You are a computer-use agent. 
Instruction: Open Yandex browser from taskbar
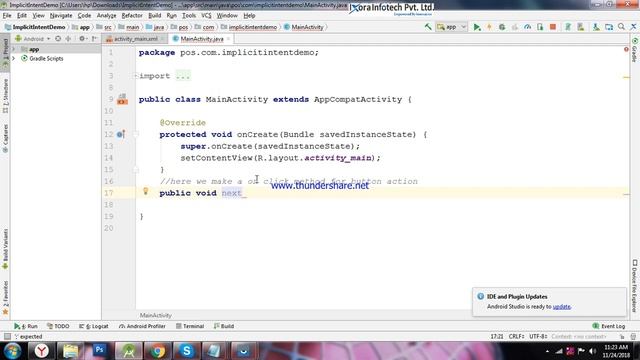41,350
